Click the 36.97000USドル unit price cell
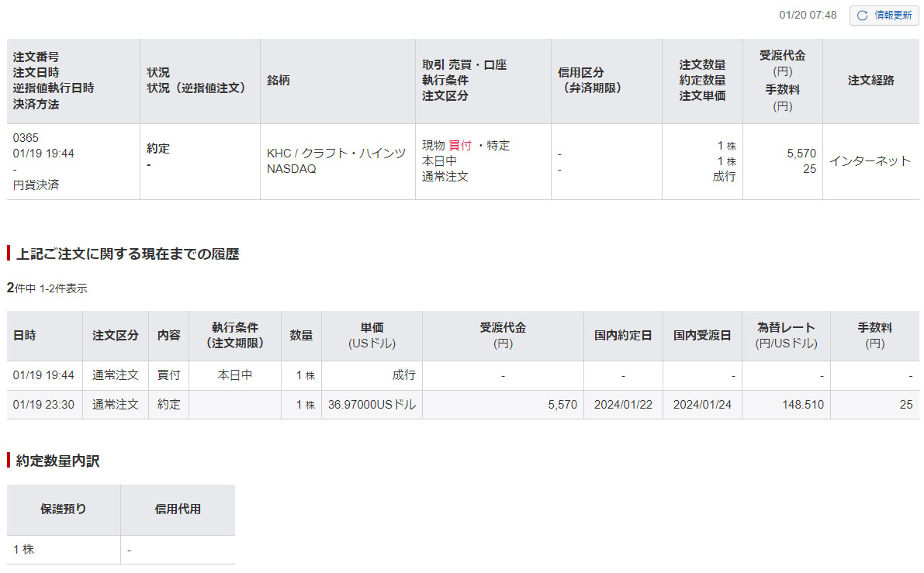 point(372,405)
